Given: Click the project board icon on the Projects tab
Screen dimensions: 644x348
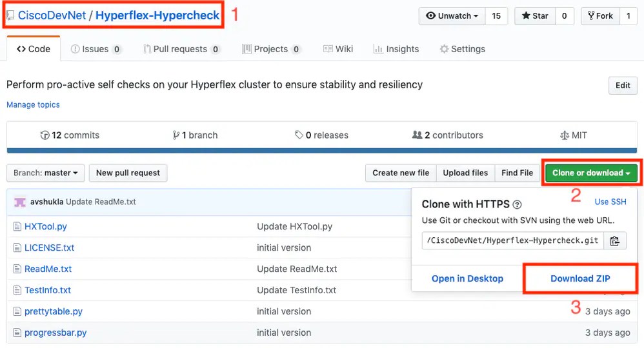Looking at the screenshot, I should click(x=247, y=49).
